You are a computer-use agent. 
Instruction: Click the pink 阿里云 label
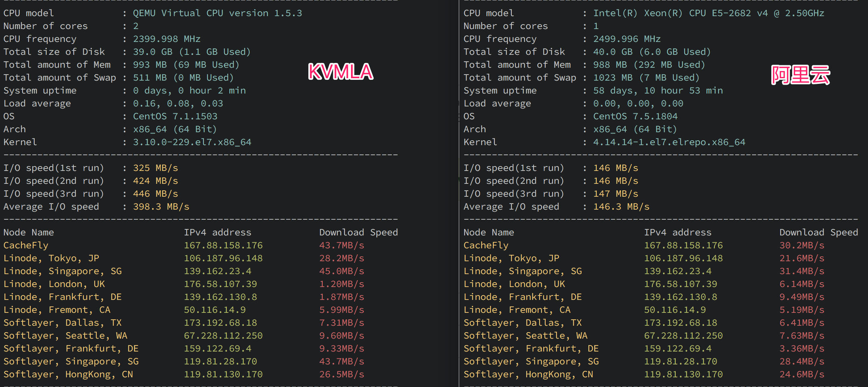800,75
